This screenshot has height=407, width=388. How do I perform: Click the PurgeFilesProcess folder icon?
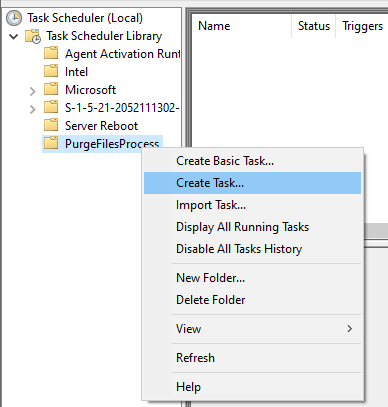(x=51, y=143)
